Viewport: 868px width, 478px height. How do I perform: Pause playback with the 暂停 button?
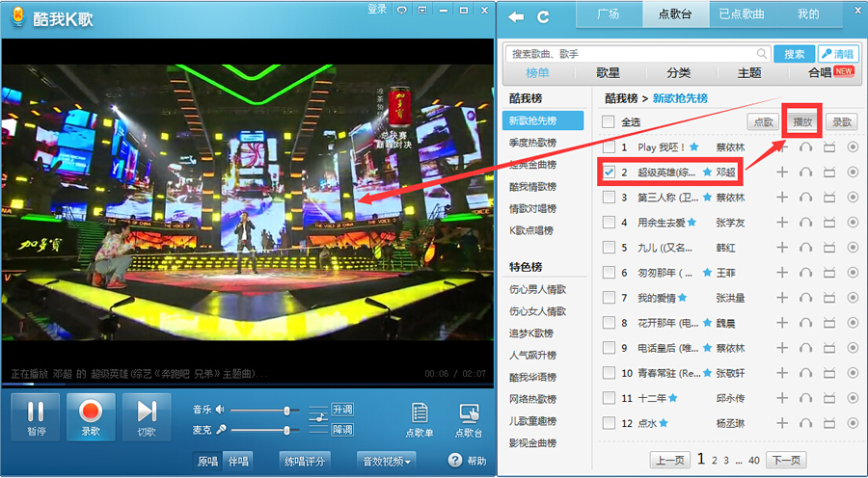click(35, 417)
